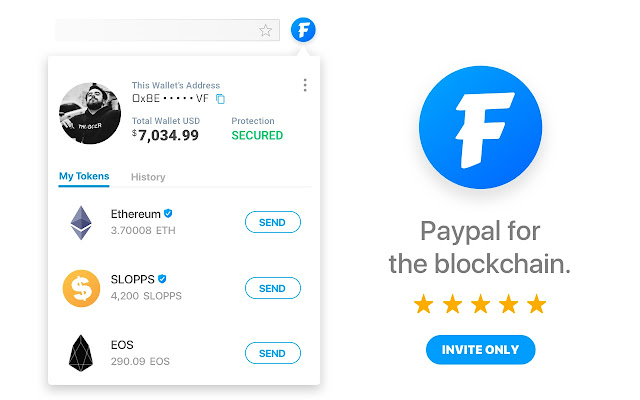
Task: Click the orange SLOPPS dollar coin icon
Action: [81, 288]
